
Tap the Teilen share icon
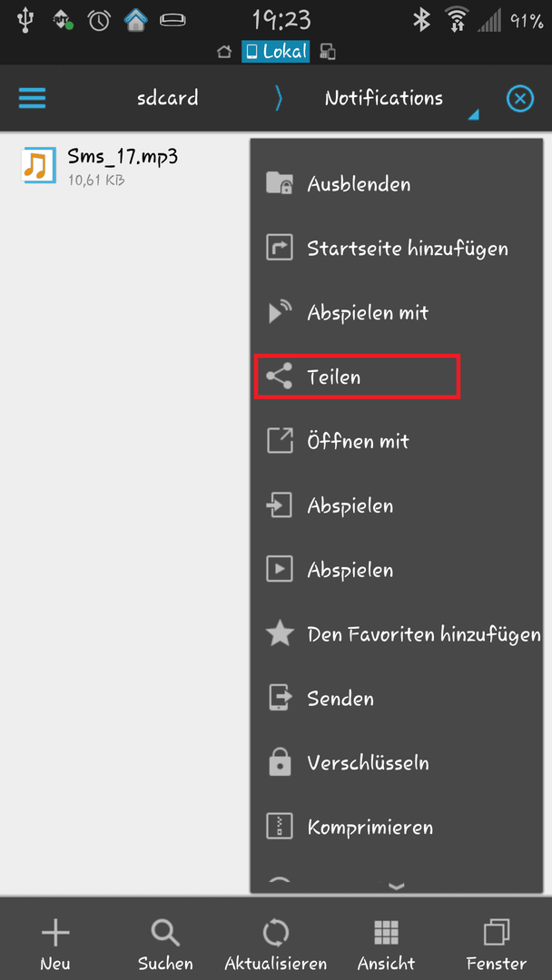279,377
